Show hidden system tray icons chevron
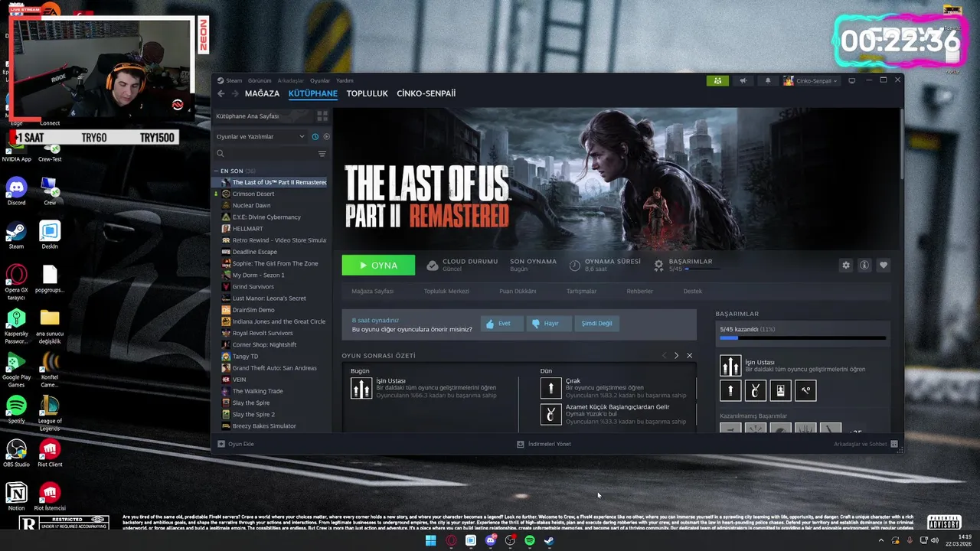980x551 pixels. point(881,540)
